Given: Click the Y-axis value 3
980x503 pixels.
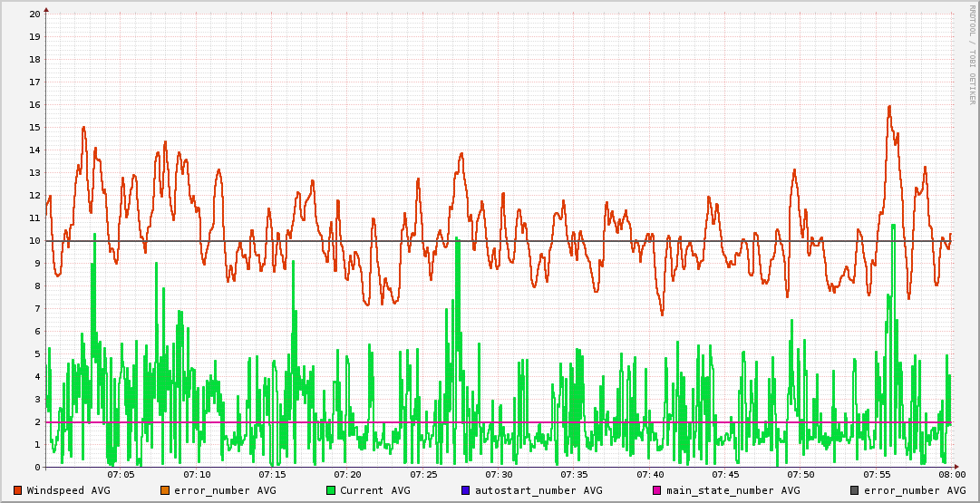Looking at the screenshot, I should pyautogui.click(x=38, y=400).
